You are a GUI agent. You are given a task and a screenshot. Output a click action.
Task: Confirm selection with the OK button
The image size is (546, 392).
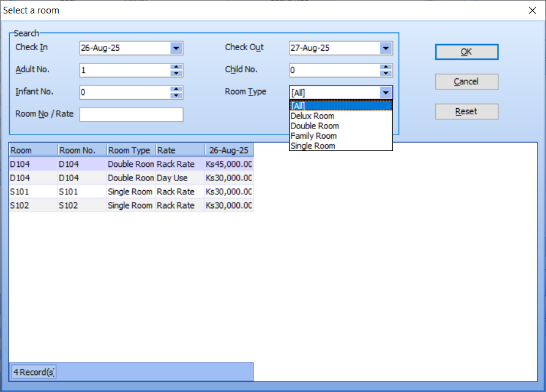tap(466, 51)
